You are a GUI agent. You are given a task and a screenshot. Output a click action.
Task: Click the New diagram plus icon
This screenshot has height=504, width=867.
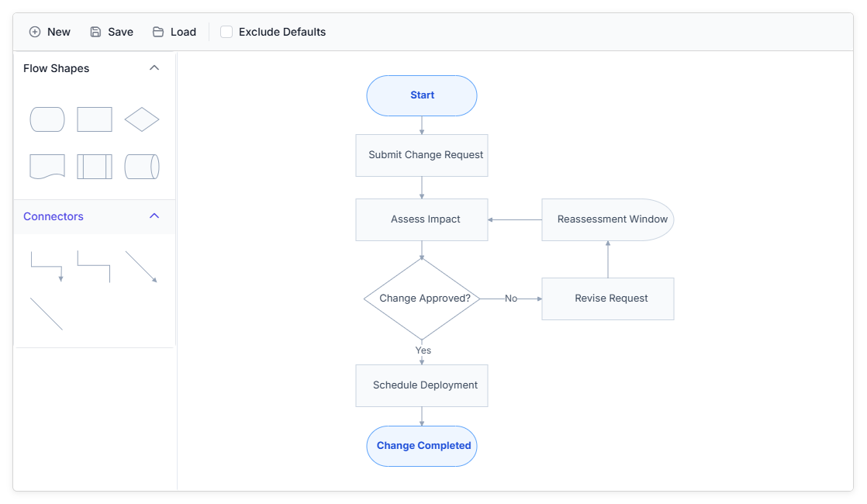35,32
